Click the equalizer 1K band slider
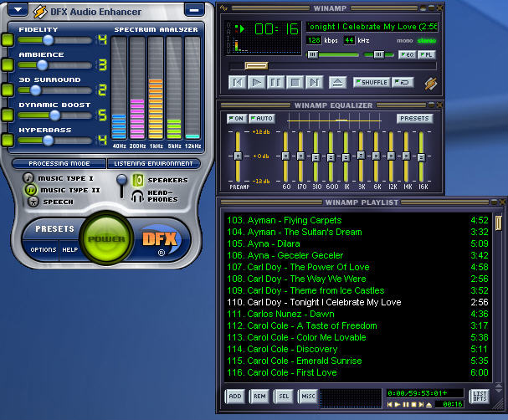This screenshot has width=508, height=420. (x=346, y=156)
